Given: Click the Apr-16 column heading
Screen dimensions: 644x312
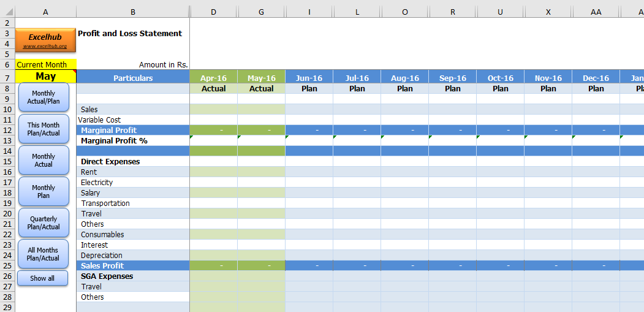Looking at the screenshot, I should pyautogui.click(x=214, y=78).
